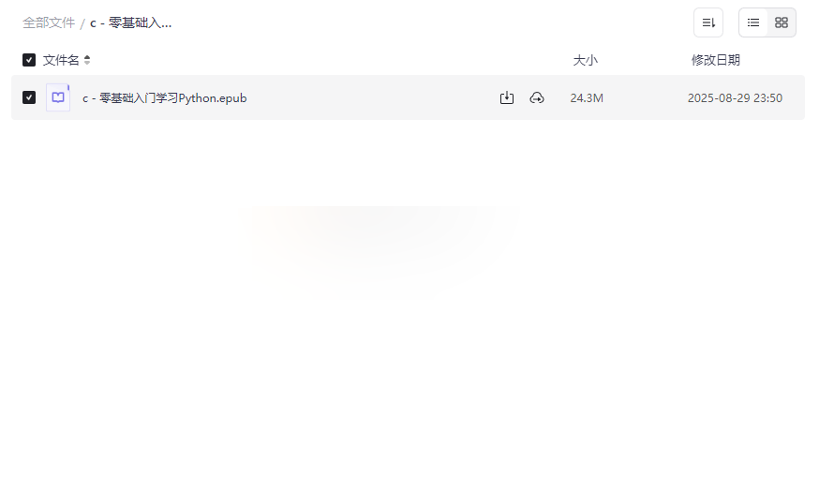
Task: Switch to list view layout
Action: 753,22
